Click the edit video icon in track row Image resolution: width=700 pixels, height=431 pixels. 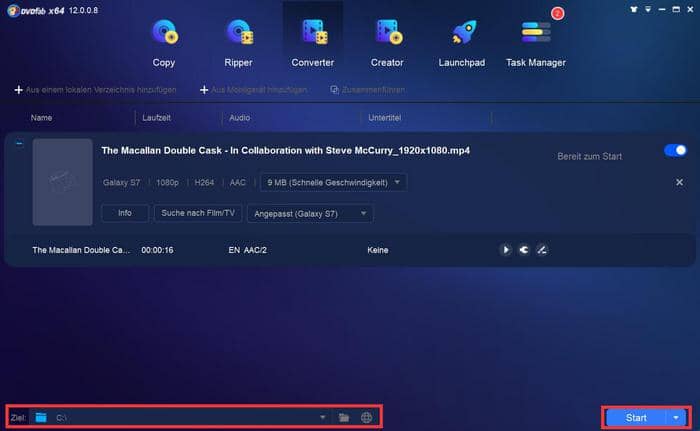542,250
